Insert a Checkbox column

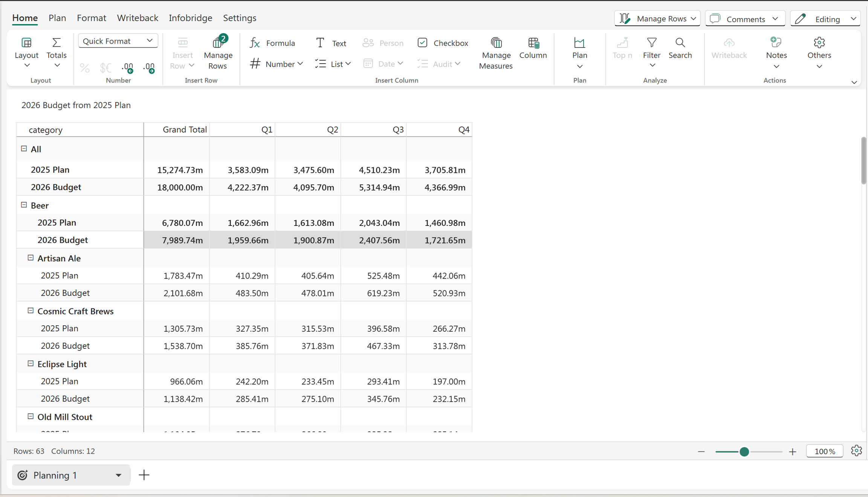[x=443, y=43]
